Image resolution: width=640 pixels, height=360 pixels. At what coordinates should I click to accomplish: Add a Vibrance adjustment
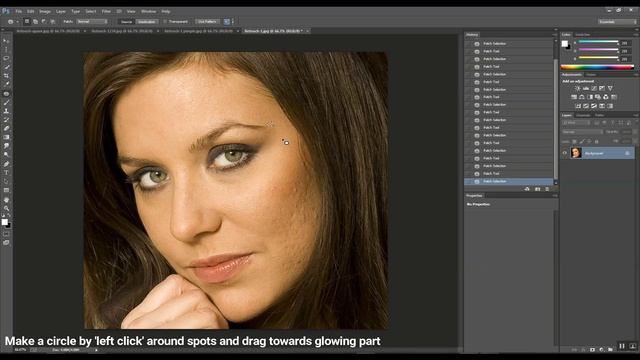610,88
